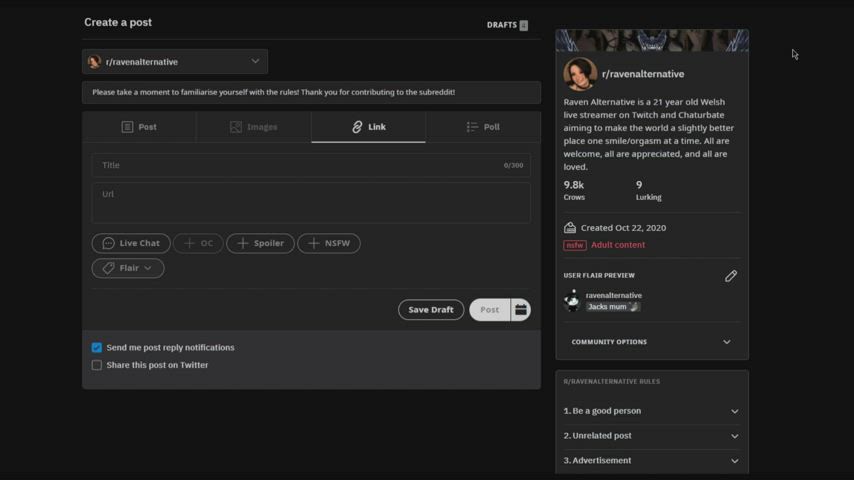Image resolution: width=854 pixels, height=480 pixels.
Task: Click the schedule post calendar icon
Action: 521,309
